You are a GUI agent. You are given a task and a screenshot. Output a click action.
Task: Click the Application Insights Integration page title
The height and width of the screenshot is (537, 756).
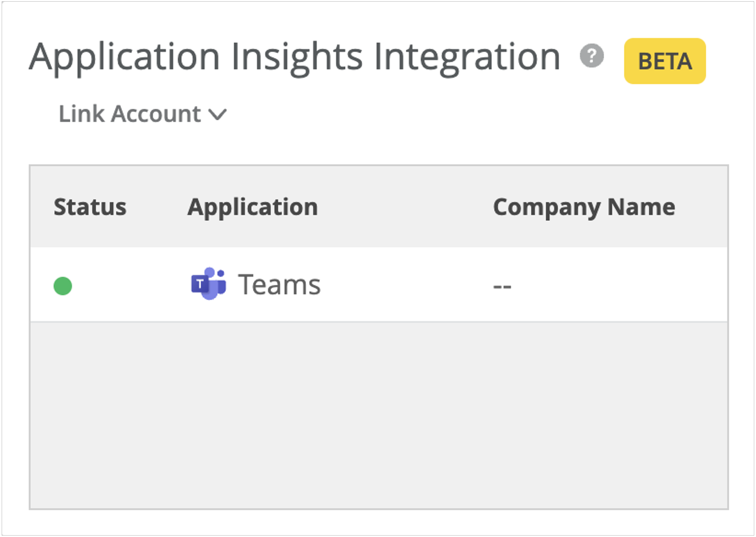click(294, 57)
